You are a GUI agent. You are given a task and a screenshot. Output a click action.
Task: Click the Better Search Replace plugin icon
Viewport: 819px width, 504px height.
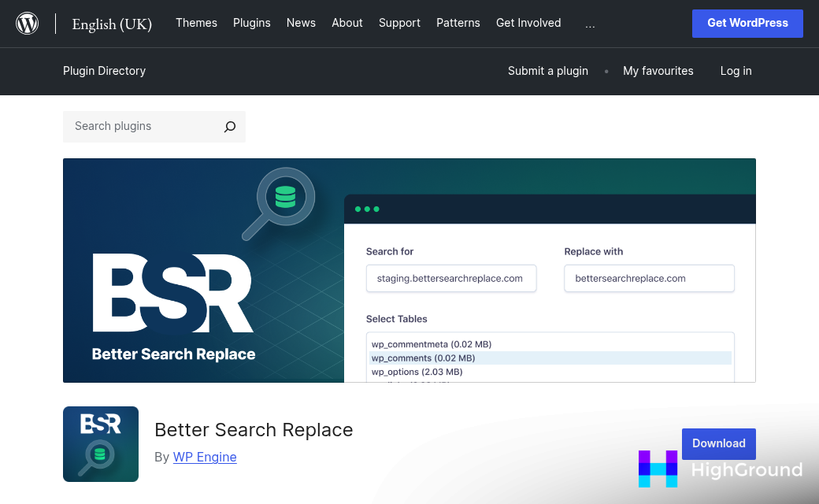click(x=101, y=444)
